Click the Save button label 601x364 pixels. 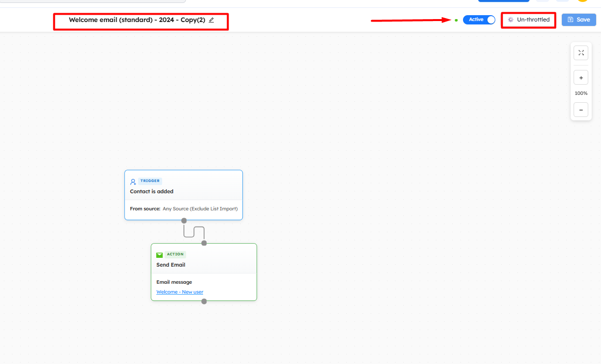(583, 20)
